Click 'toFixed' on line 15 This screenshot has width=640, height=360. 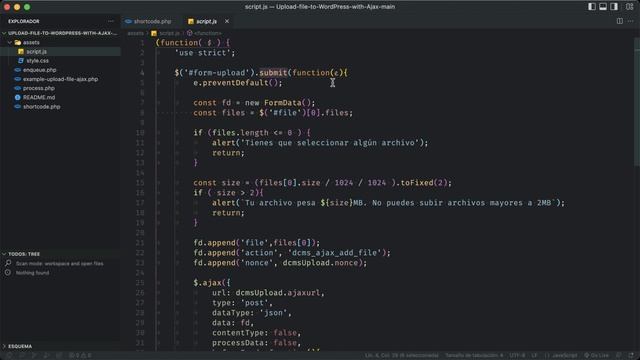point(416,183)
